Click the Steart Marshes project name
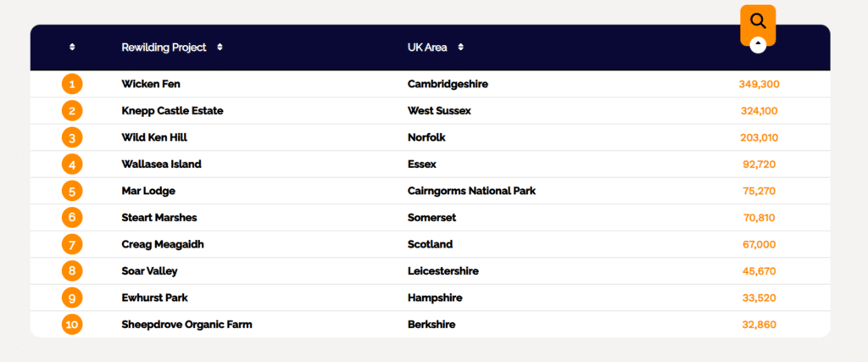This screenshot has height=362, width=868. (159, 218)
